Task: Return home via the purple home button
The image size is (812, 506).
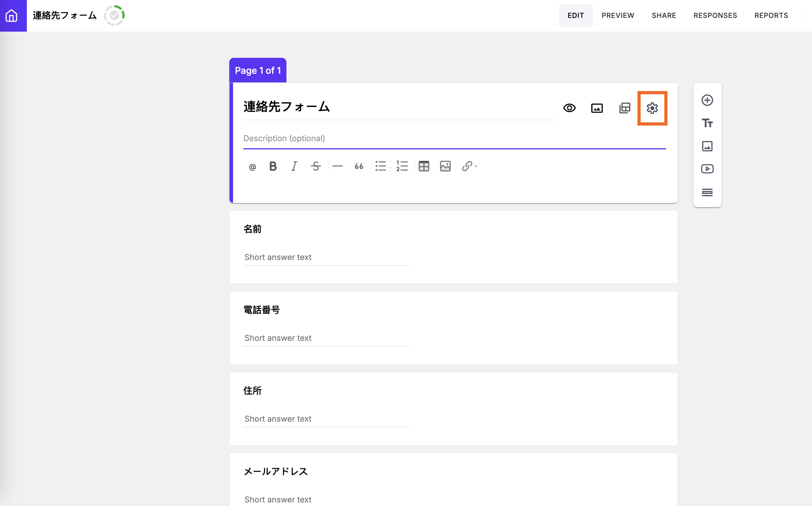Action: click(13, 15)
